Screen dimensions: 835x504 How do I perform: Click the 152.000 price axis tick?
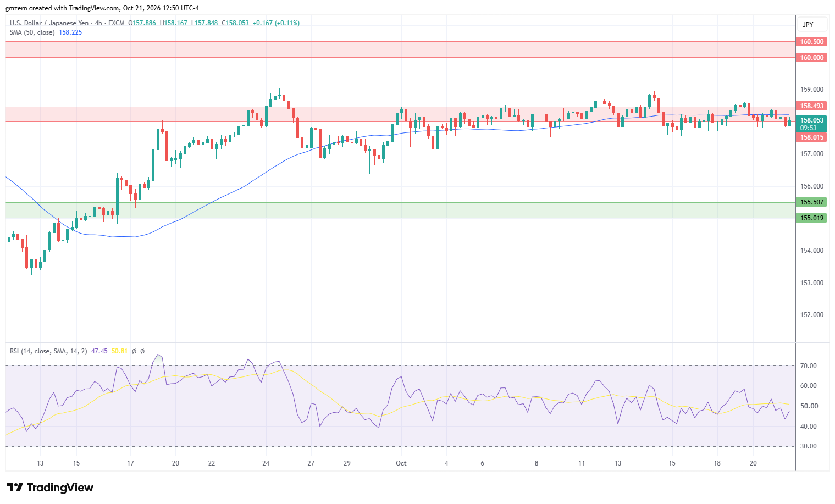pyautogui.click(x=811, y=315)
